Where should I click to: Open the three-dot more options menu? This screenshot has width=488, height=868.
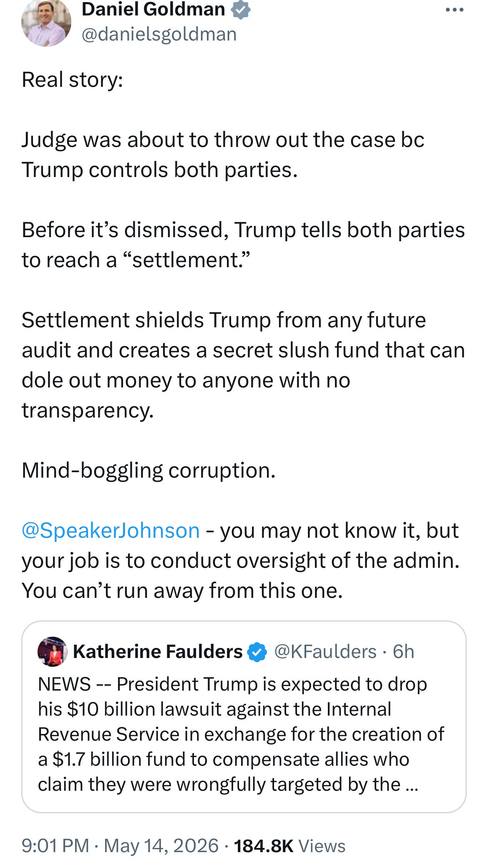pos(455,10)
